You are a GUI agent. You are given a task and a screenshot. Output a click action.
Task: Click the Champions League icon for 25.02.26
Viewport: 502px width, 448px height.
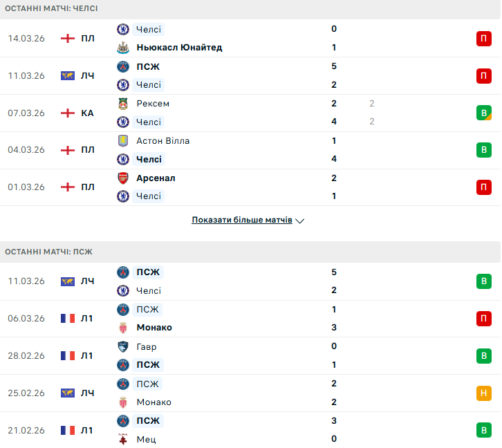68,393
